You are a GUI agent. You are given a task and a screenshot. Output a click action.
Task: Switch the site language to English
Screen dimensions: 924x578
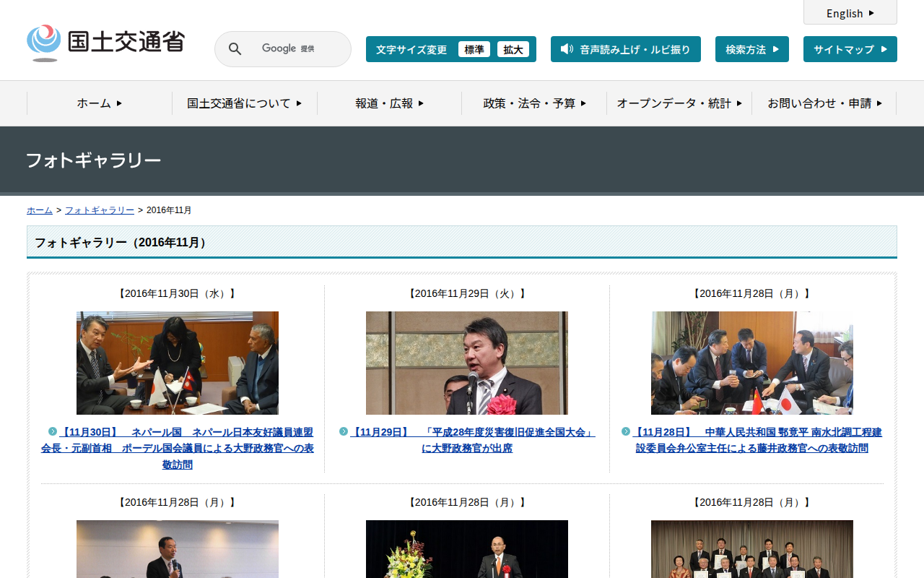pyautogui.click(x=850, y=13)
